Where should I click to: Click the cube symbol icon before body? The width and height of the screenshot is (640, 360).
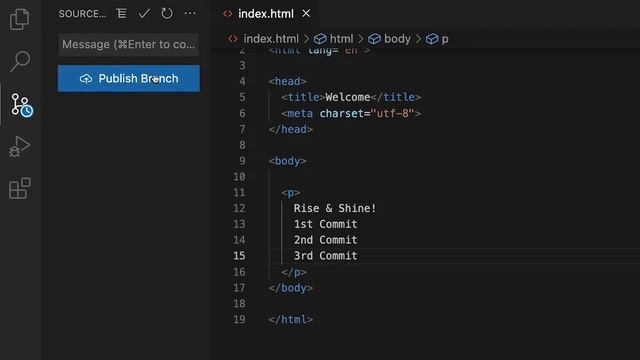[374, 39]
